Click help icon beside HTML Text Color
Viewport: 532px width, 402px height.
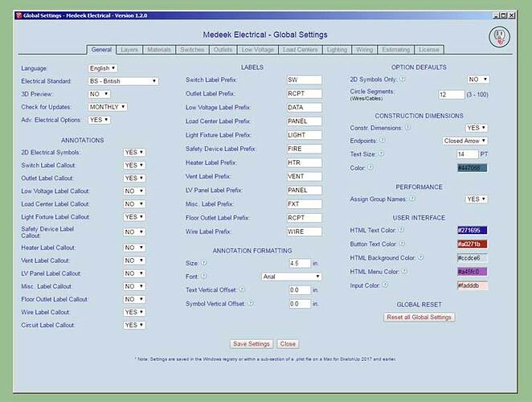tap(401, 229)
